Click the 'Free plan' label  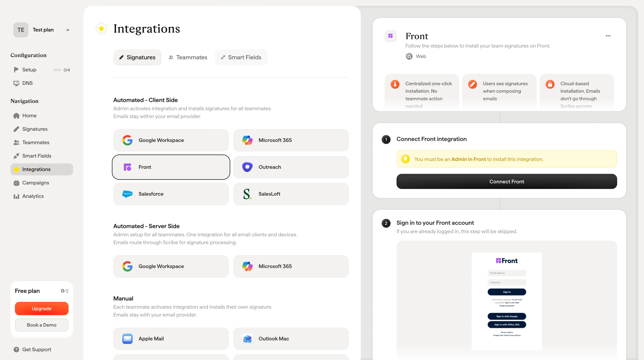[x=27, y=291]
